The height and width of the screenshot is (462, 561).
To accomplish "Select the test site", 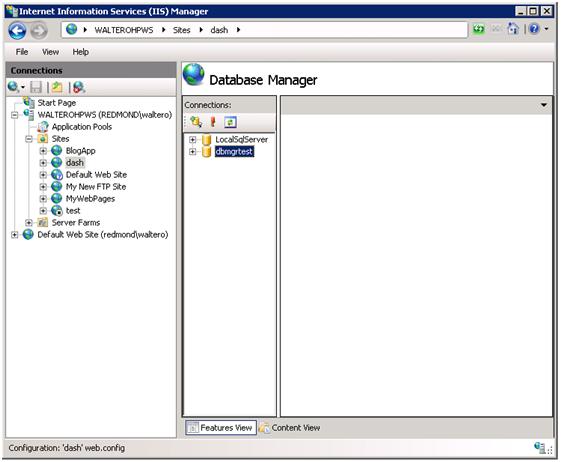I will point(73,211).
